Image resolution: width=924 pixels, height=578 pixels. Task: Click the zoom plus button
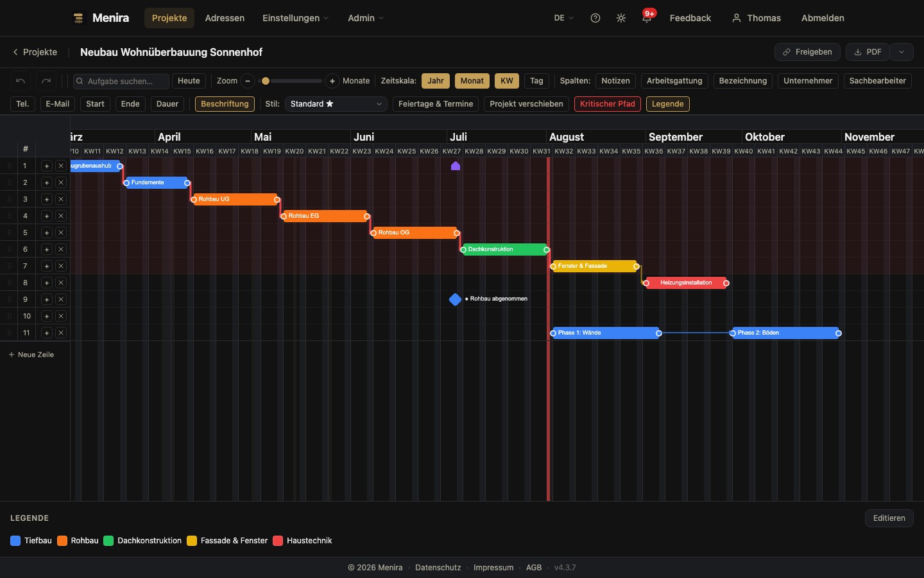[x=332, y=81]
